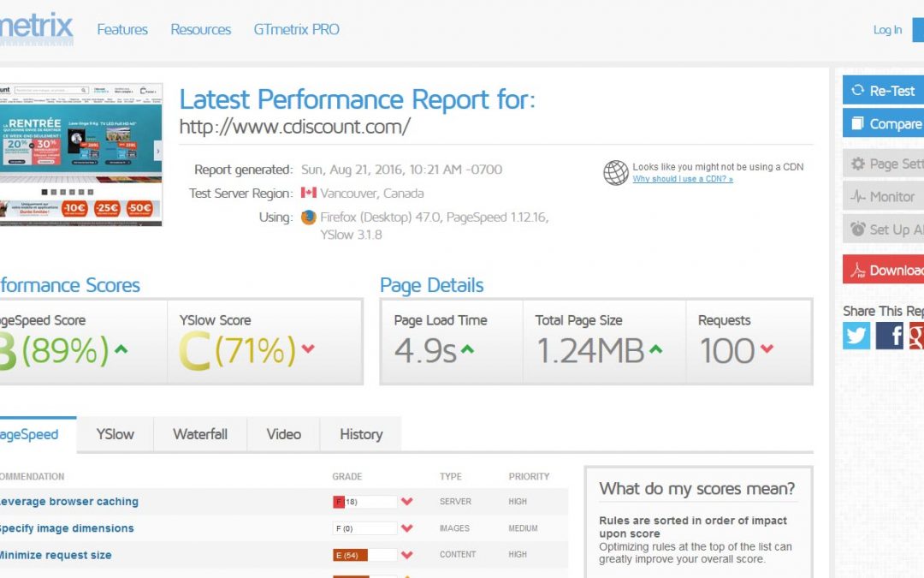Open the cdiscount site screenshot thumbnail
Screen dimensions: 924x578
(x=80, y=154)
